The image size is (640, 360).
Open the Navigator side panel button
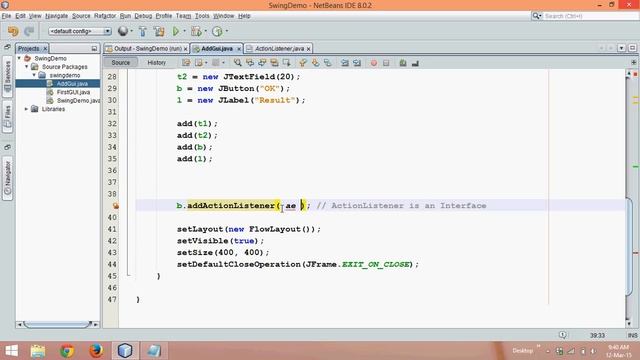[x=7, y=178]
